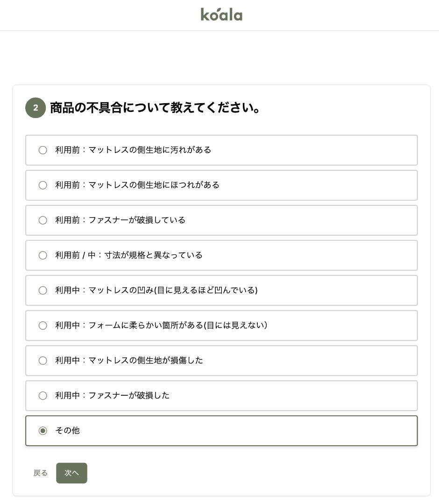Select radio for 利用中：マットレスの凹み

tap(43, 290)
